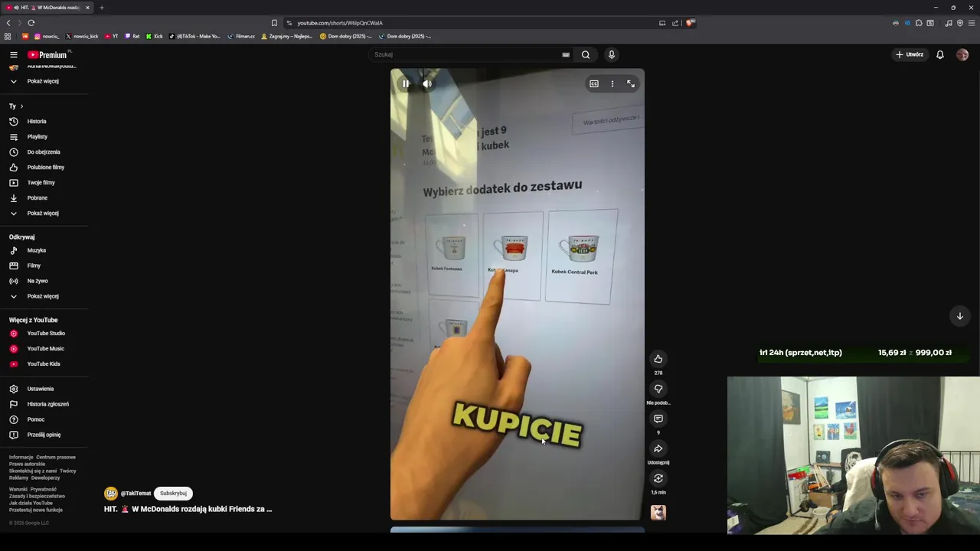Open Brave Shields lion icon
This screenshot has height=551, width=980.
(x=689, y=23)
